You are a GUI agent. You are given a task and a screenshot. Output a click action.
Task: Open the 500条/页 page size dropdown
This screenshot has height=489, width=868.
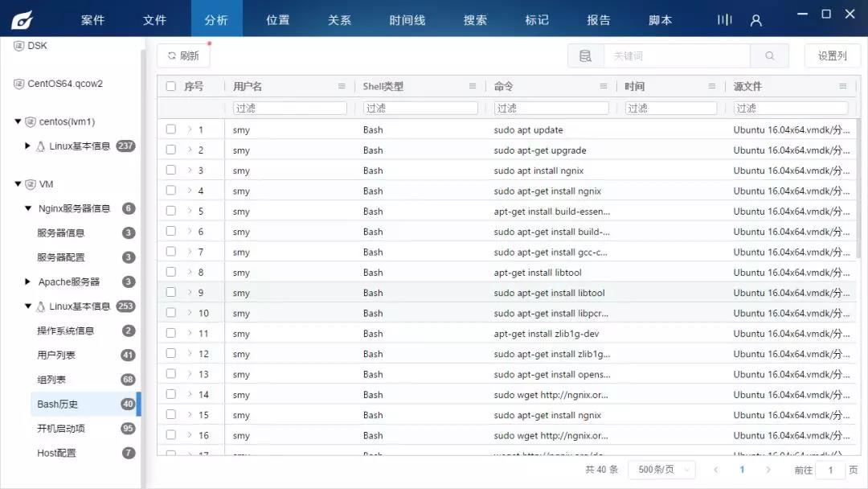tap(661, 470)
